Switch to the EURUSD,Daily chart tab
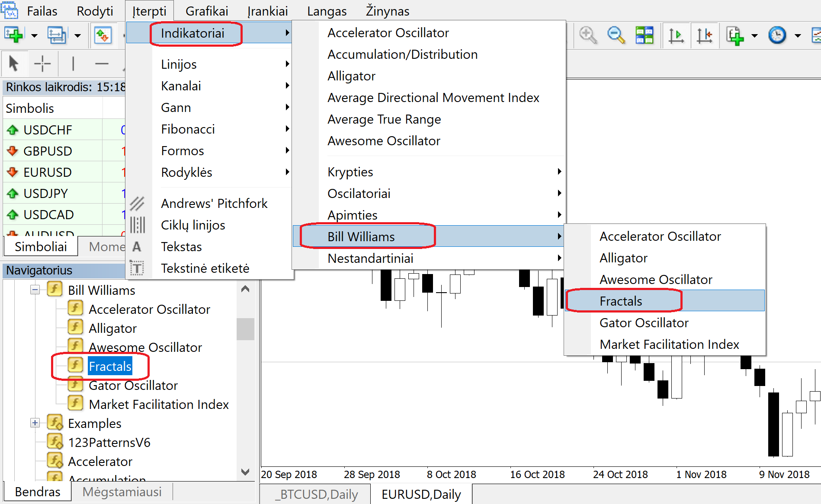This screenshot has width=821, height=504. coord(421,494)
